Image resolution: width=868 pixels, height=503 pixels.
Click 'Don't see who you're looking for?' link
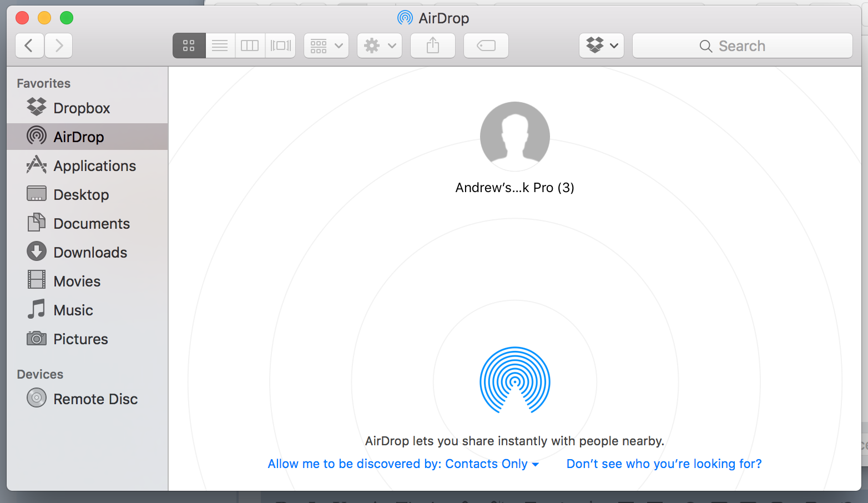(664, 464)
